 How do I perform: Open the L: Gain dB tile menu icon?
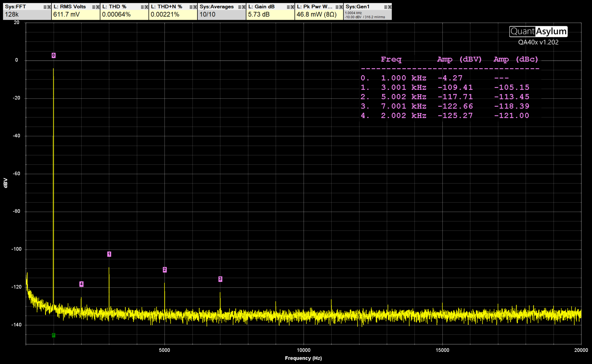coord(288,7)
